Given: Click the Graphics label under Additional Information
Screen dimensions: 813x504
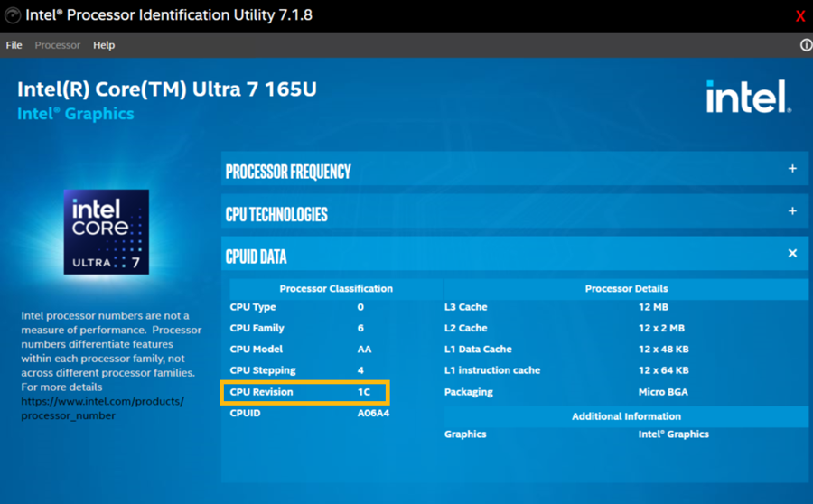Looking at the screenshot, I should pos(465,434).
